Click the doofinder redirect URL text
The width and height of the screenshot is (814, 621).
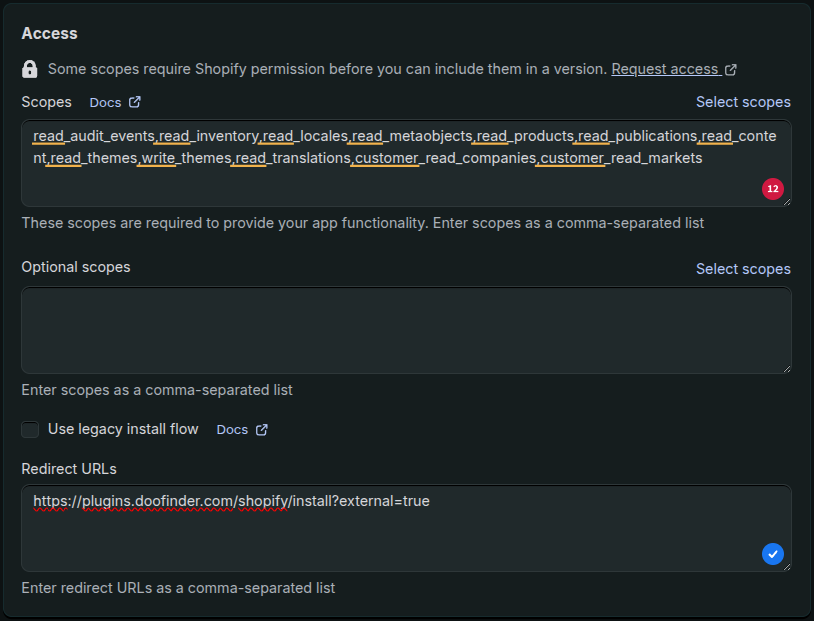click(x=231, y=501)
